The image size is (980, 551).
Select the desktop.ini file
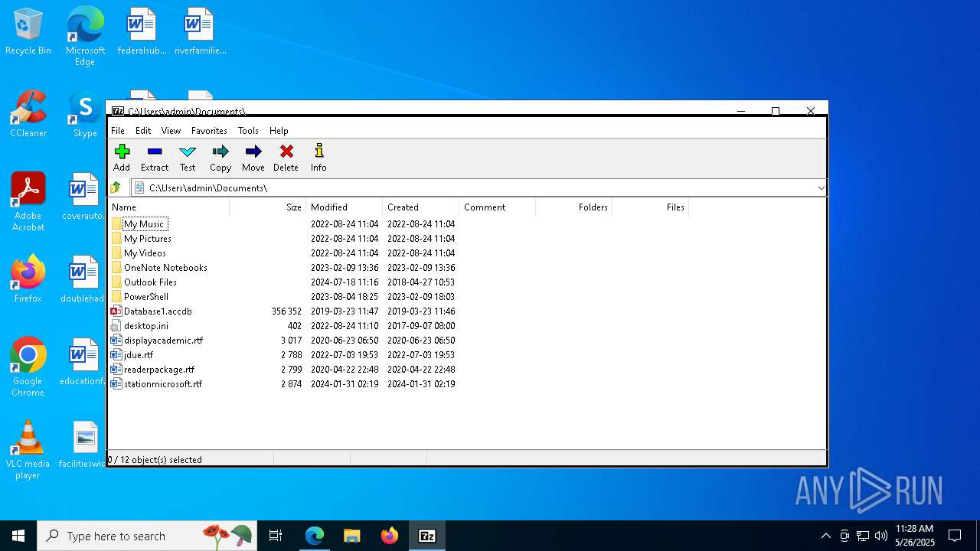point(145,326)
